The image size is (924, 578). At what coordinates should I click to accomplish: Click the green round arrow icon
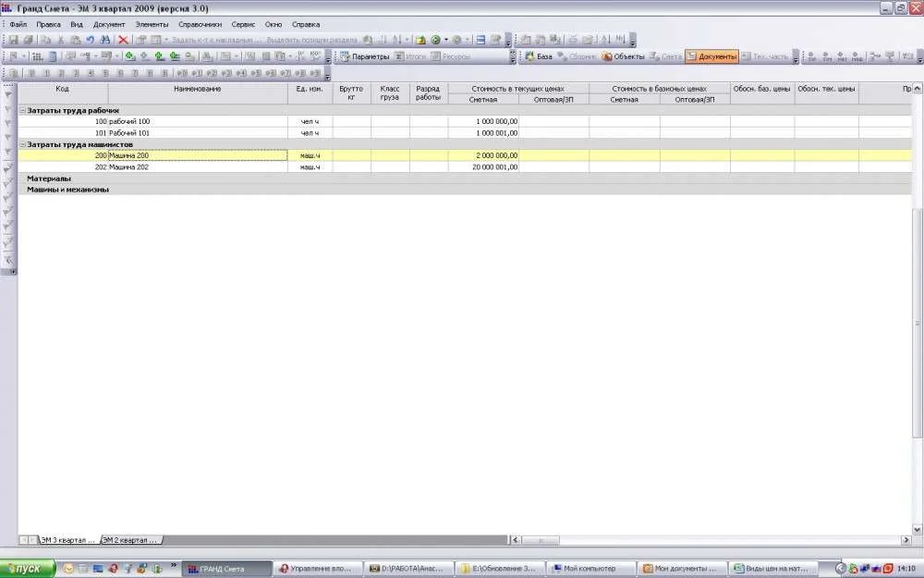pos(435,40)
